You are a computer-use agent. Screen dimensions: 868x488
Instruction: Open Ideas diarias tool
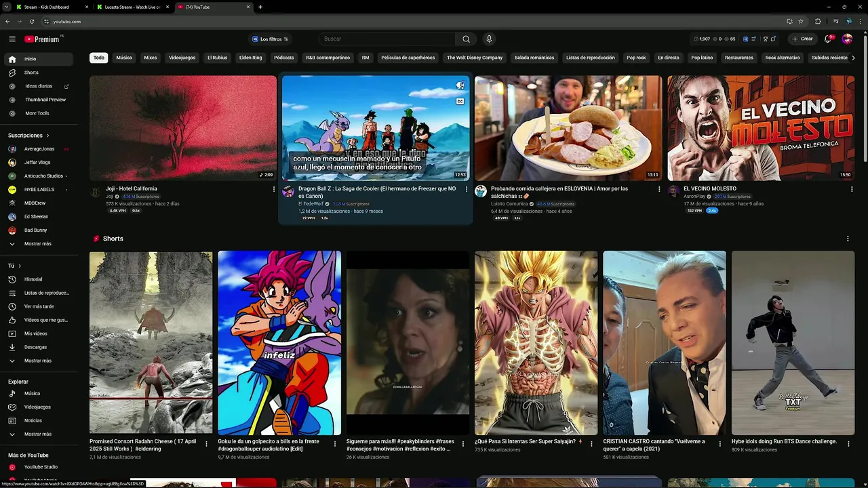coord(38,86)
